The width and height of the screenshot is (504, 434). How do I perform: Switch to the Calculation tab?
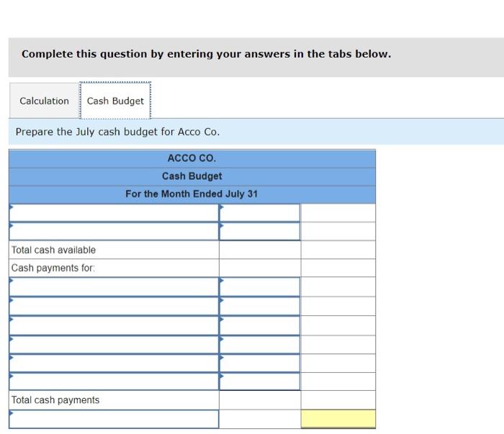click(45, 101)
